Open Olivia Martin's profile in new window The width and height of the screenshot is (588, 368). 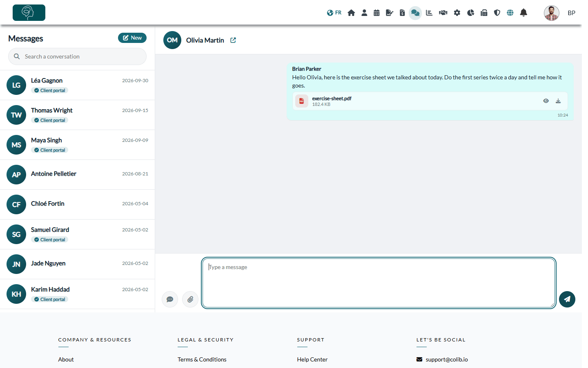pyautogui.click(x=233, y=40)
